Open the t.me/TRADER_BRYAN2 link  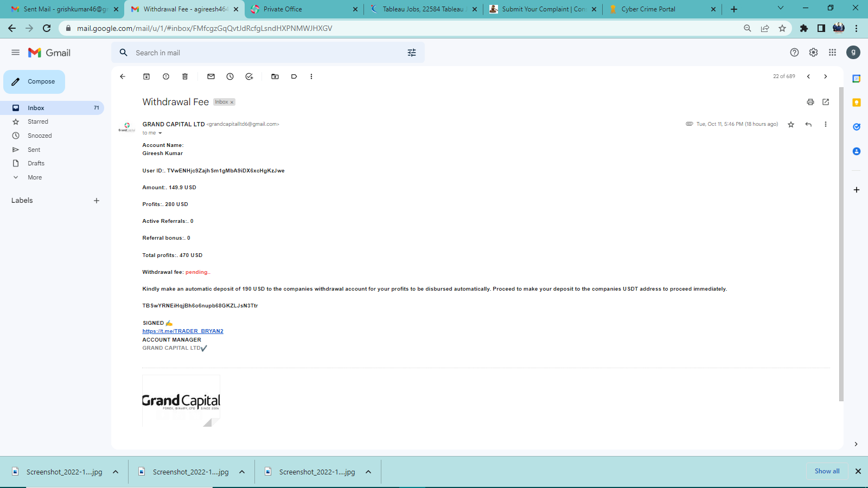(183, 331)
